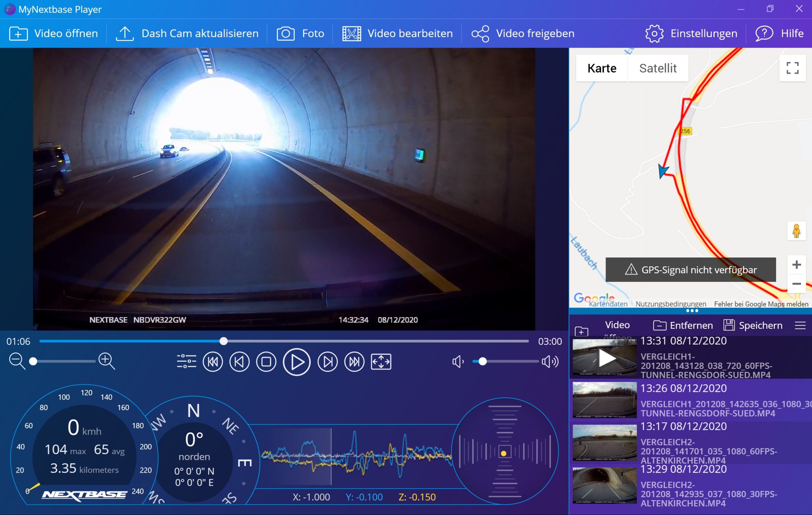Select the ALTENKIRCHEN 30FPS tunnel thumbnail
812x515 pixels.
(605, 486)
